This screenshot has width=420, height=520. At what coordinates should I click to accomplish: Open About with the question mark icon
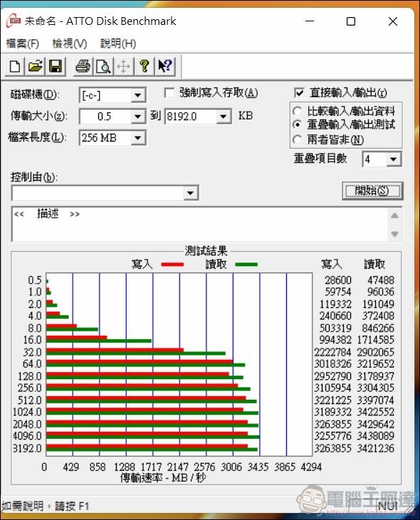[x=144, y=66]
